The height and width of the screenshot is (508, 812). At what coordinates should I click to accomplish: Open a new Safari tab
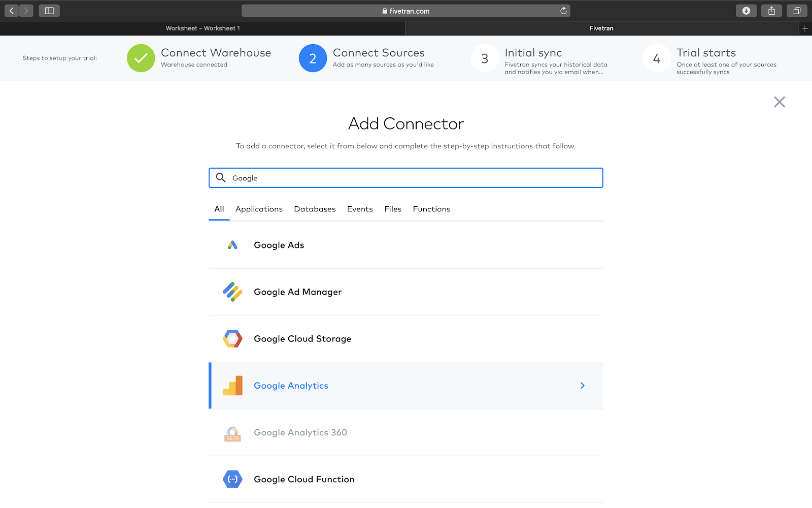pos(805,28)
